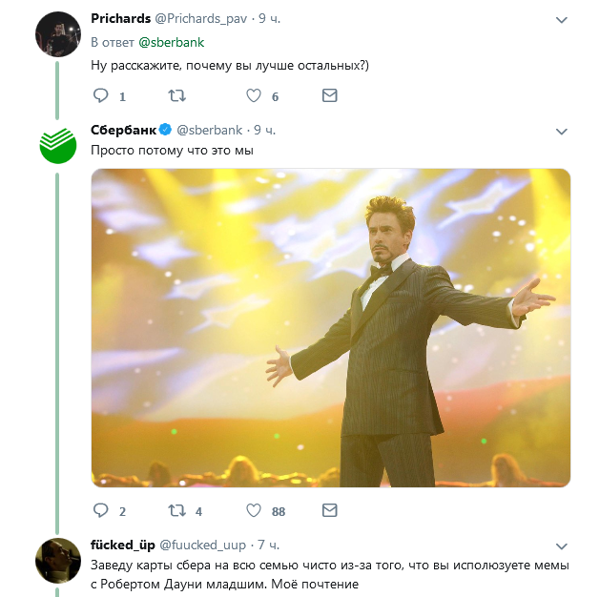Like the Prichards tweet
This screenshot has height=597, width=600.
pos(254,96)
